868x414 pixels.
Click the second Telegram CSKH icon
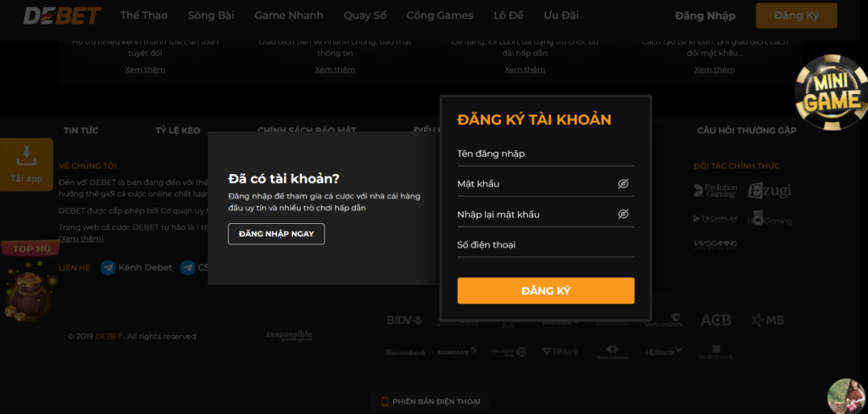click(x=187, y=268)
